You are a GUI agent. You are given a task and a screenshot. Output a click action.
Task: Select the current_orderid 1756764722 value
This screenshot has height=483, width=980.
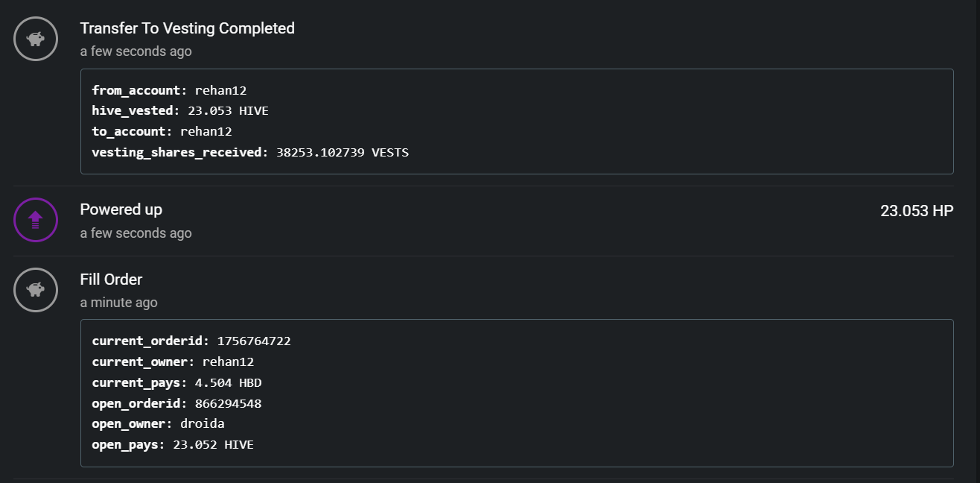pyautogui.click(x=253, y=341)
